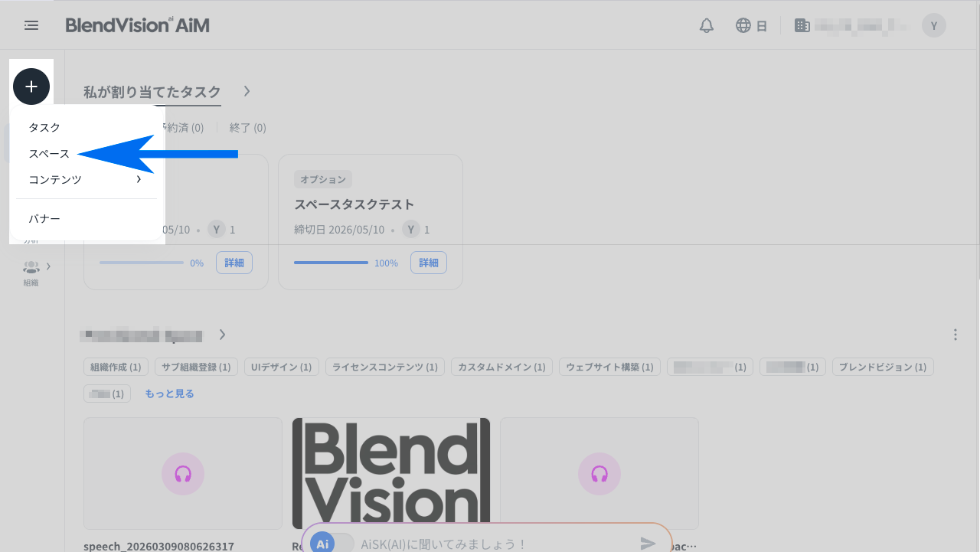Open the Y user avatar menu

pos(933,25)
